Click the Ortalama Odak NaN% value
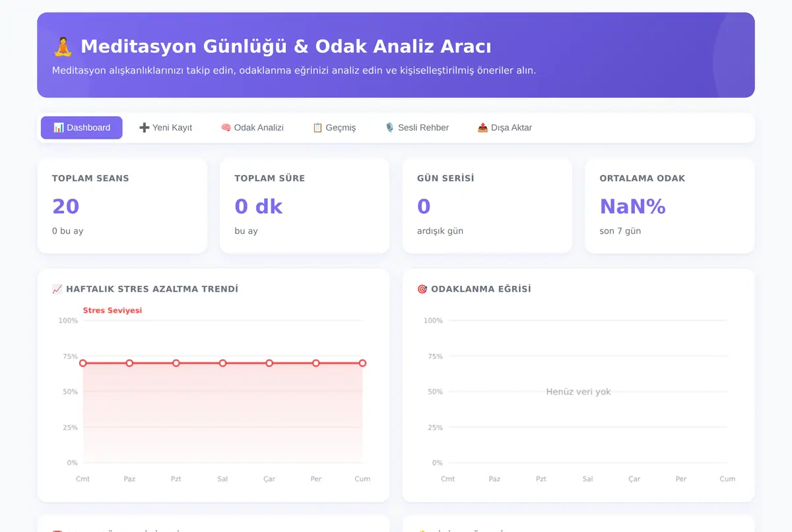 point(632,207)
